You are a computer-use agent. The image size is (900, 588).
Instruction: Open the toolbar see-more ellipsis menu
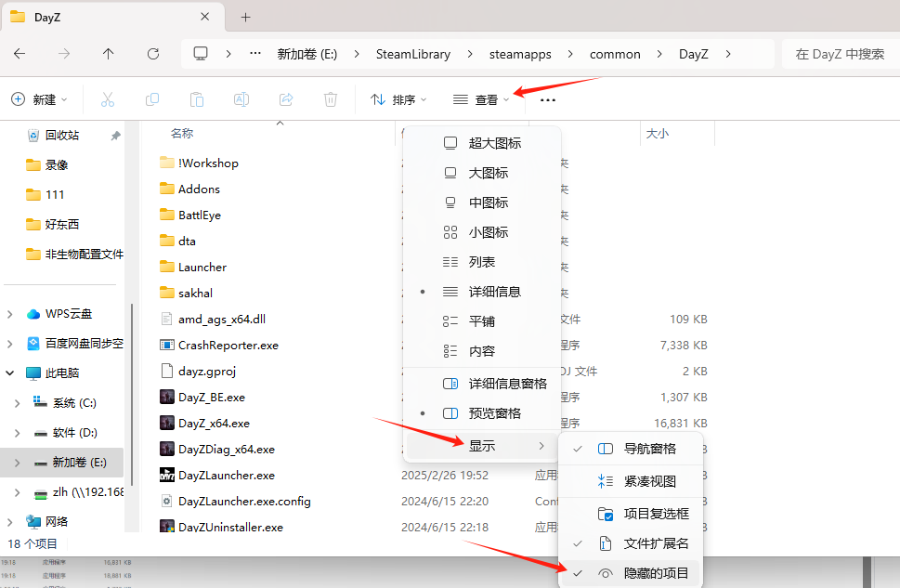click(548, 100)
